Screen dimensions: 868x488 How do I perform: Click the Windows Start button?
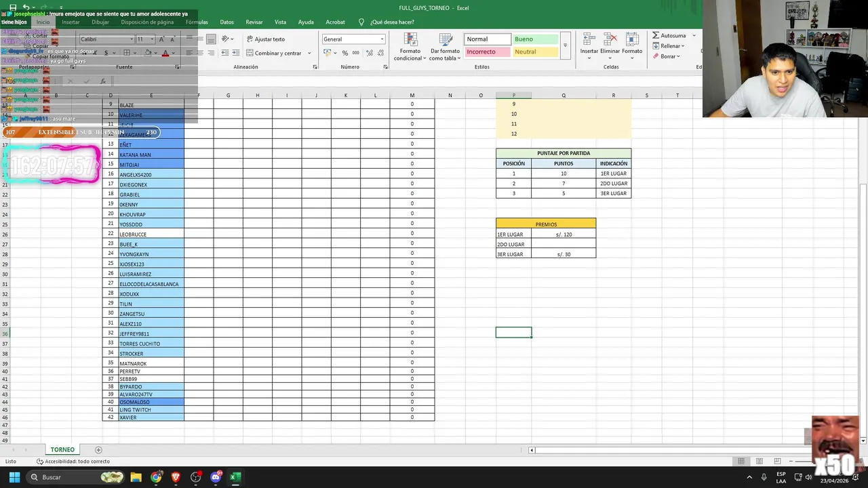14,477
